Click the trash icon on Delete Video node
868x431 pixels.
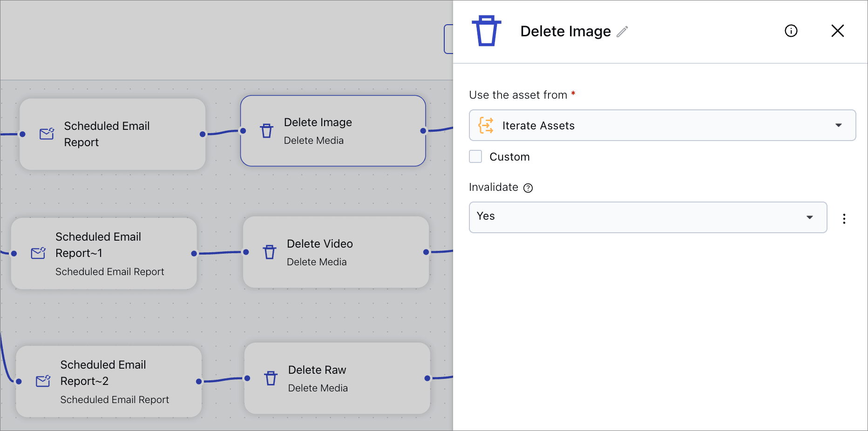coord(270,252)
